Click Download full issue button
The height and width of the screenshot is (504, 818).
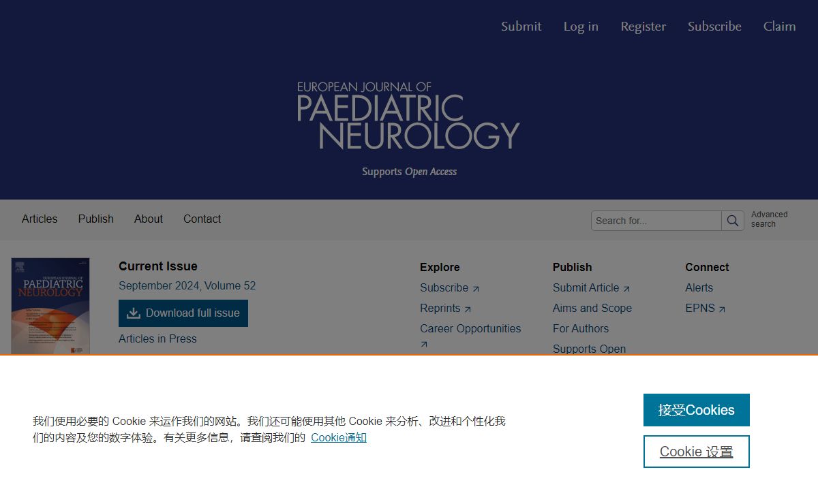(183, 313)
